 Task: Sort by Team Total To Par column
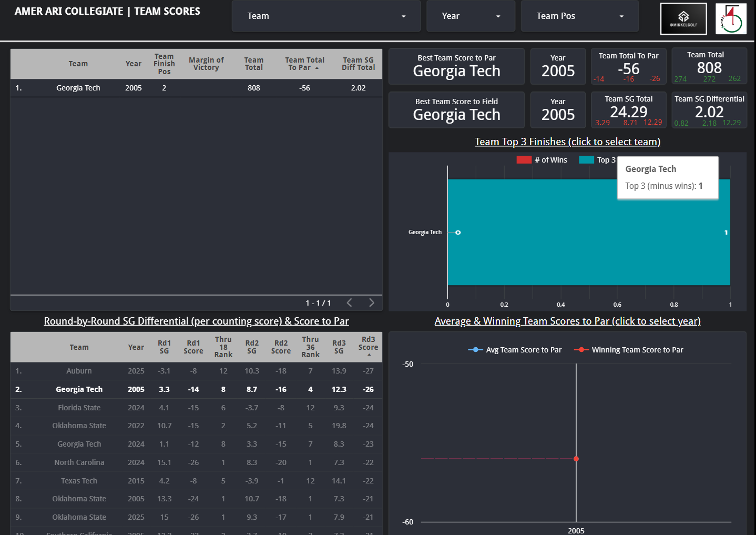pos(304,64)
